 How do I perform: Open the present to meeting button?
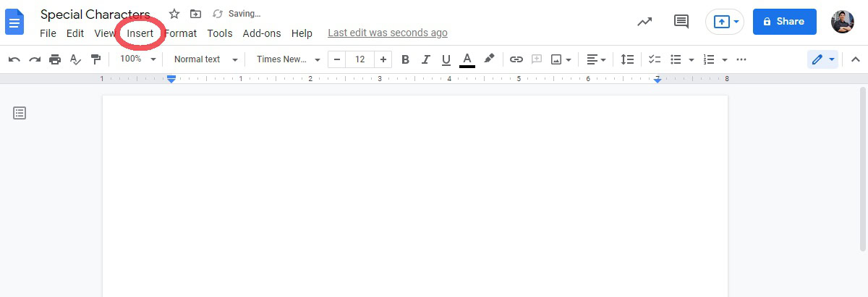coord(725,22)
